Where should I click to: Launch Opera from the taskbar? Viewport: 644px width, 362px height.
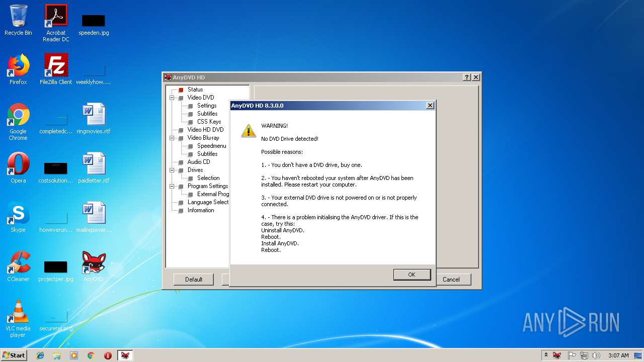[108, 355]
